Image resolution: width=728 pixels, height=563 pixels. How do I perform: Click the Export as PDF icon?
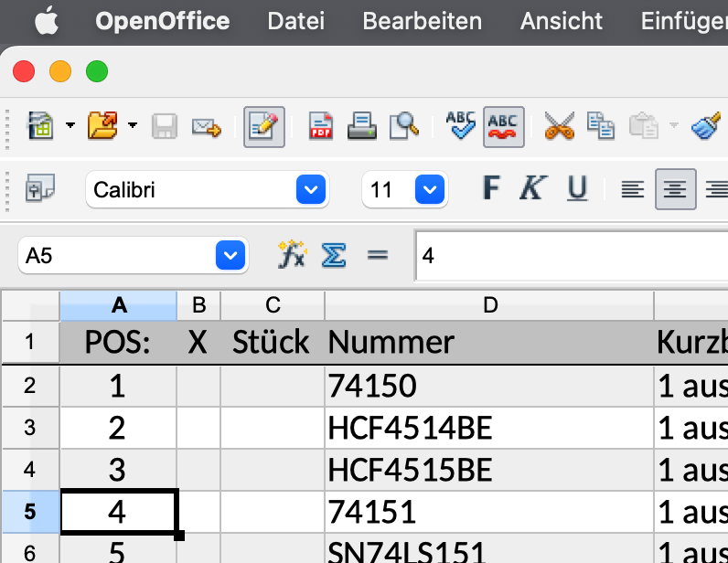coord(321,126)
